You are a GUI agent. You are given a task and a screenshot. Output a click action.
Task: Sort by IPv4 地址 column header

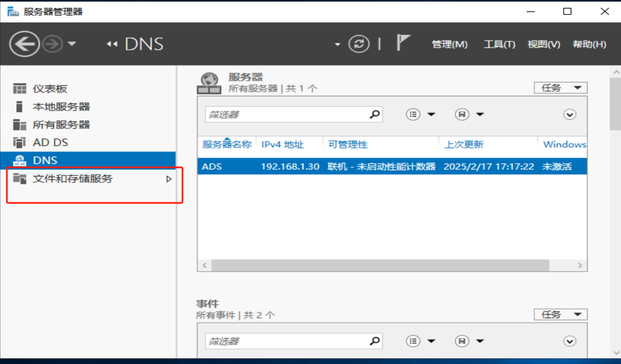click(282, 144)
